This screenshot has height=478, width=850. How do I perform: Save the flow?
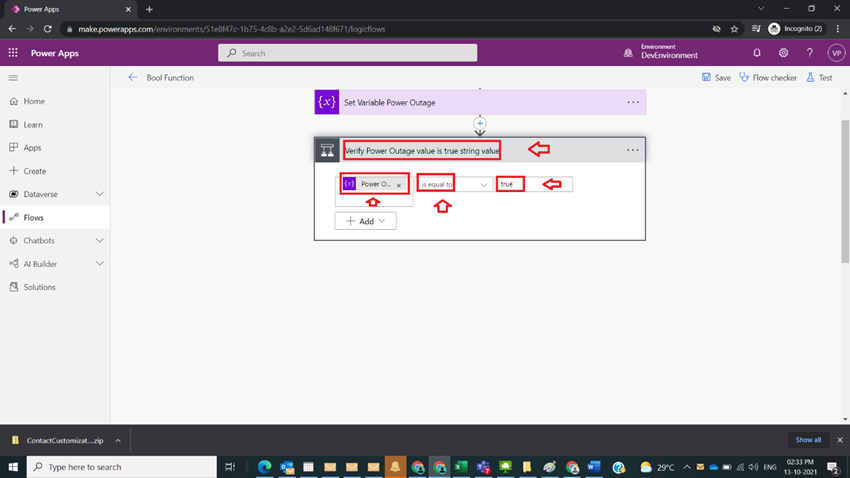click(x=716, y=77)
